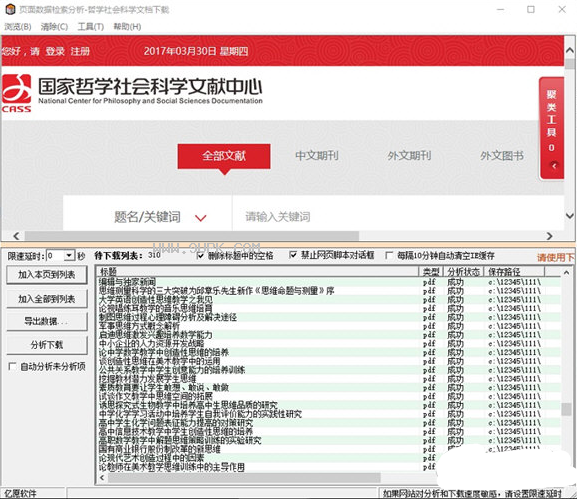The height and width of the screenshot is (501, 577).
Task: Toggle the 禁止网页脚本对话框 checkbox
Action: (293, 255)
